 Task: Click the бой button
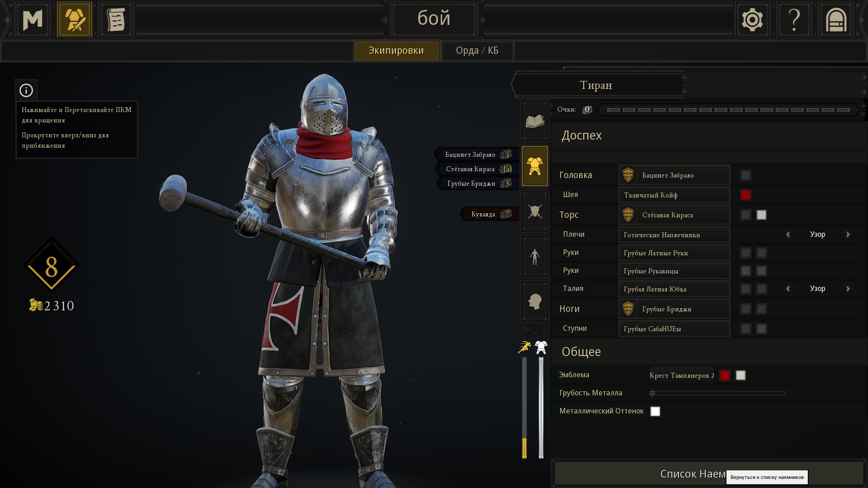click(434, 19)
